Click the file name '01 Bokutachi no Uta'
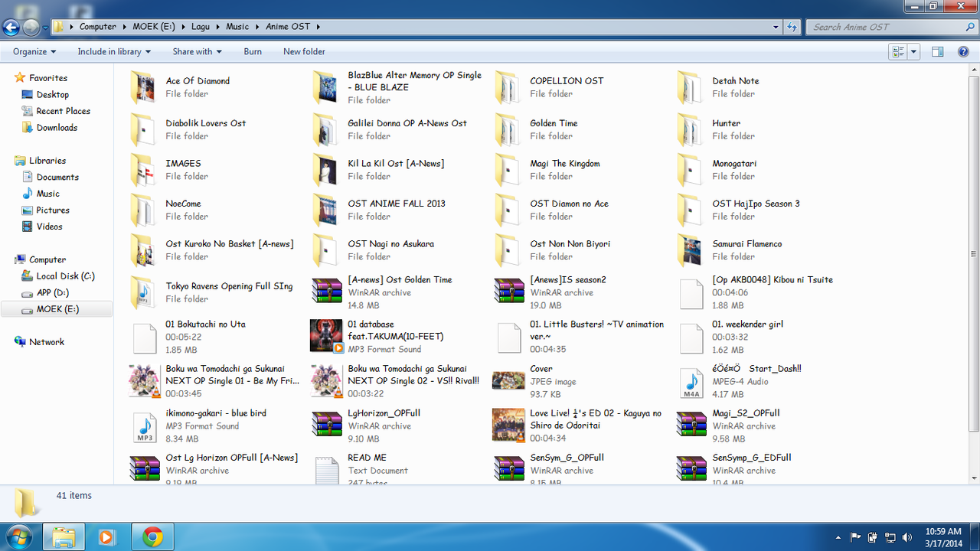The image size is (980, 551). pos(205,324)
